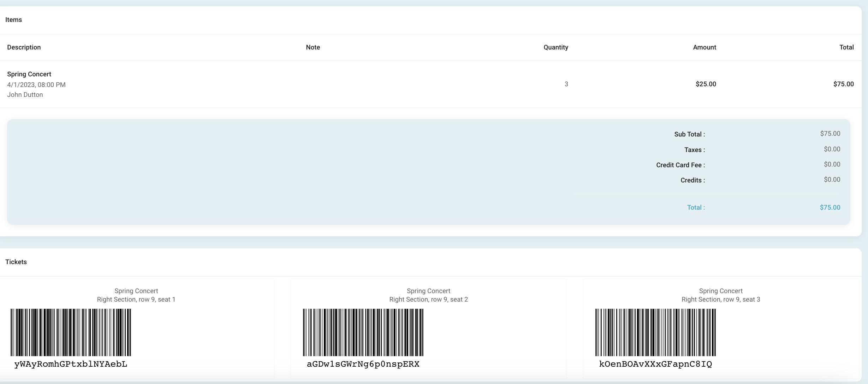The height and width of the screenshot is (384, 868).
Task: Click Right Section, row 9, seat 1 text
Action: [x=136, y=299]
